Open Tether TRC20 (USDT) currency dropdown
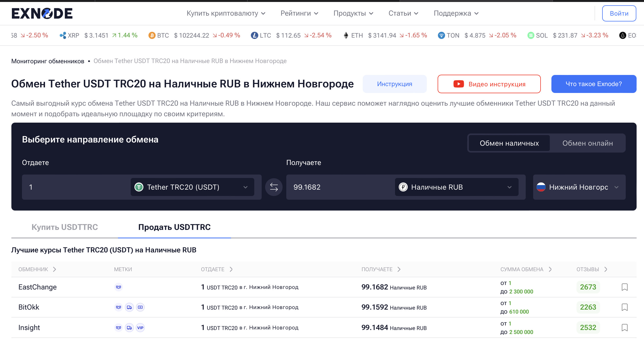644x339 pixels. 192,187
